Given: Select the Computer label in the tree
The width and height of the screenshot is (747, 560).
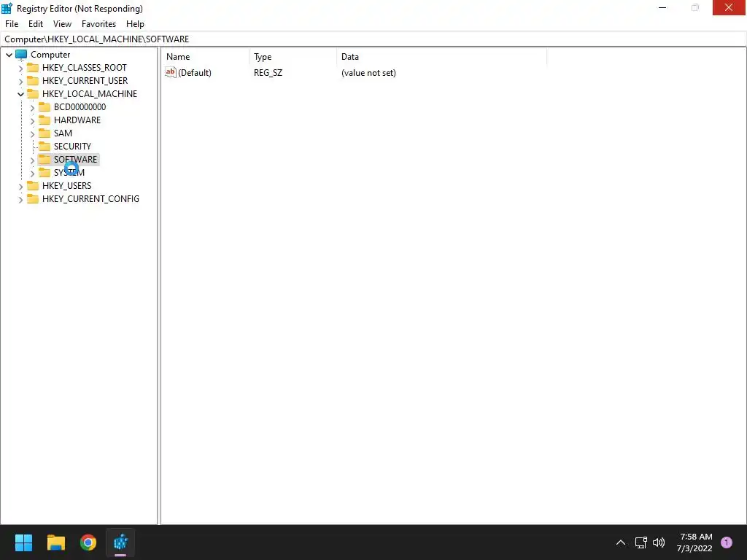Looking at the screenshot, I should coord(50,55).
